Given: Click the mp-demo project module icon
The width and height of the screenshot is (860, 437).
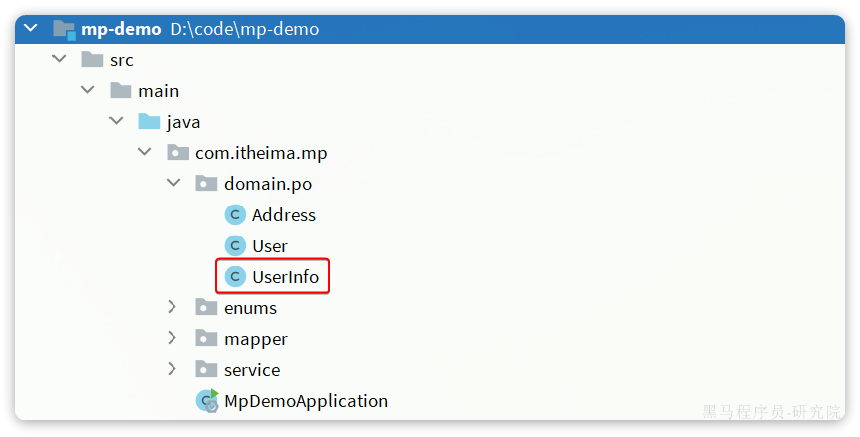Looking at the screenshot, I should point(64,29).
